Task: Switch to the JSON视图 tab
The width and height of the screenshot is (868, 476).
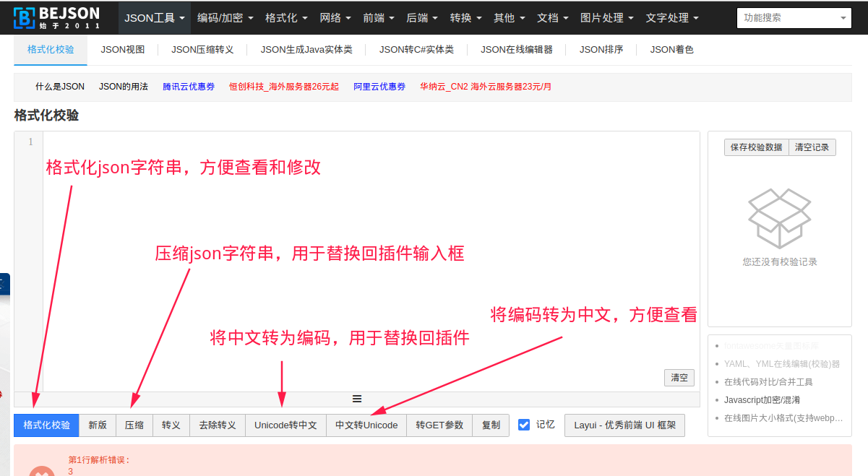Action: [123, 49]
